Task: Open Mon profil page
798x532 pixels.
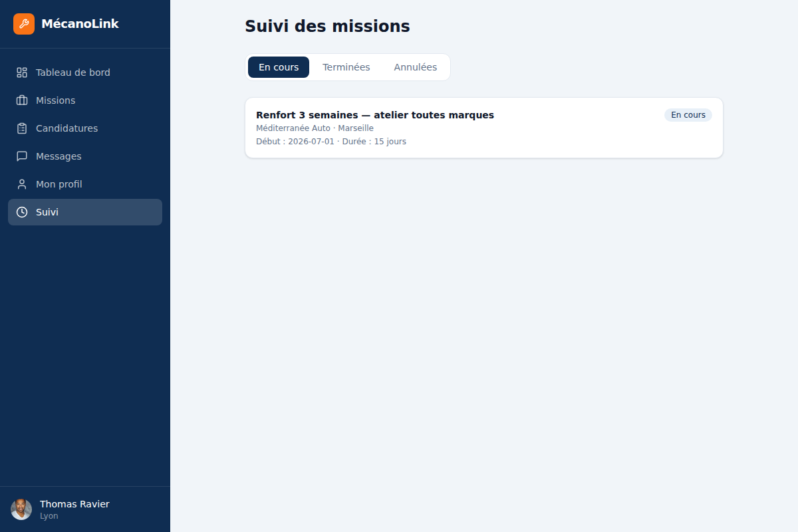Action: pyautogui.click(x=85, y=184)
